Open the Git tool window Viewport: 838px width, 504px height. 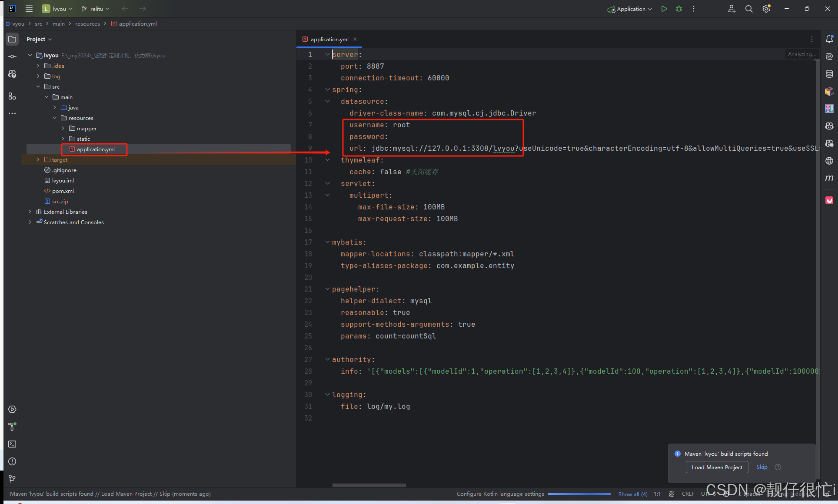[x=12, y=478]
